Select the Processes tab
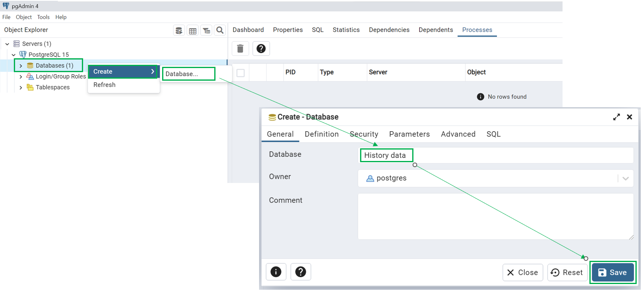644x293 pixels. pyautogui.click(x=477, y=30)
